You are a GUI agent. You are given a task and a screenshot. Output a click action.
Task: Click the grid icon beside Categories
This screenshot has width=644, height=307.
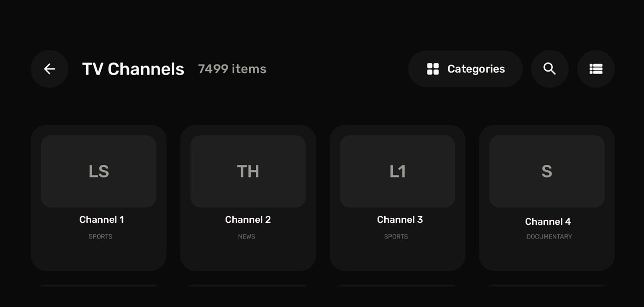[433, 69]
